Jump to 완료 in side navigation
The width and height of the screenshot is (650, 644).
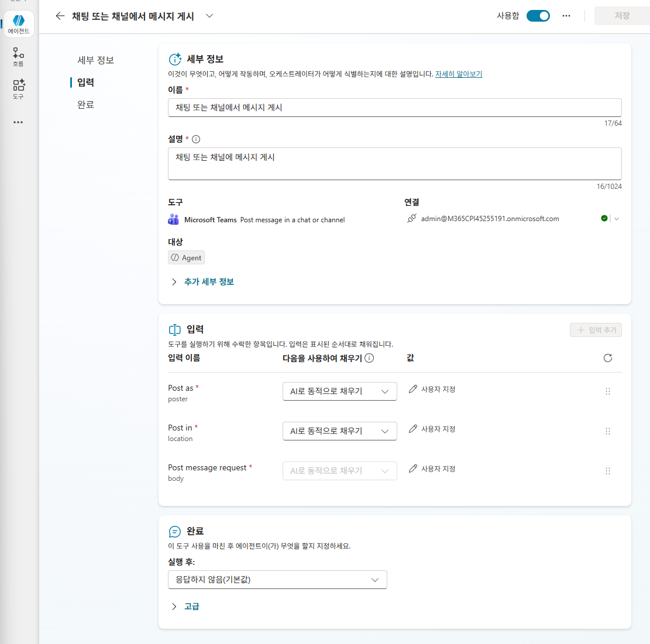point(86,105)
